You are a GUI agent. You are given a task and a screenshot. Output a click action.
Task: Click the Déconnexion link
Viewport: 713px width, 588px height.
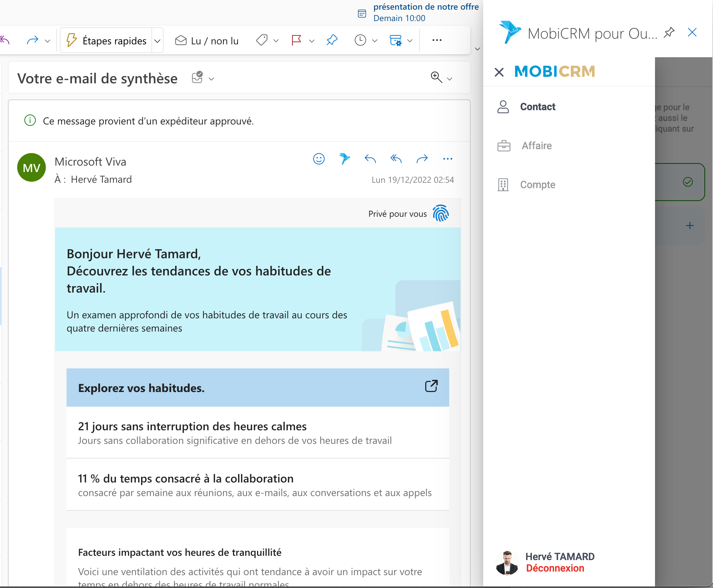555,568
